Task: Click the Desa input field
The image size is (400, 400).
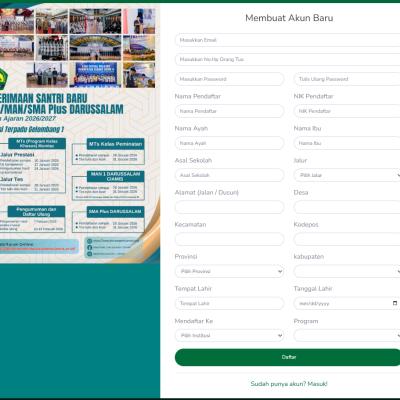Action: pos(347,207)
